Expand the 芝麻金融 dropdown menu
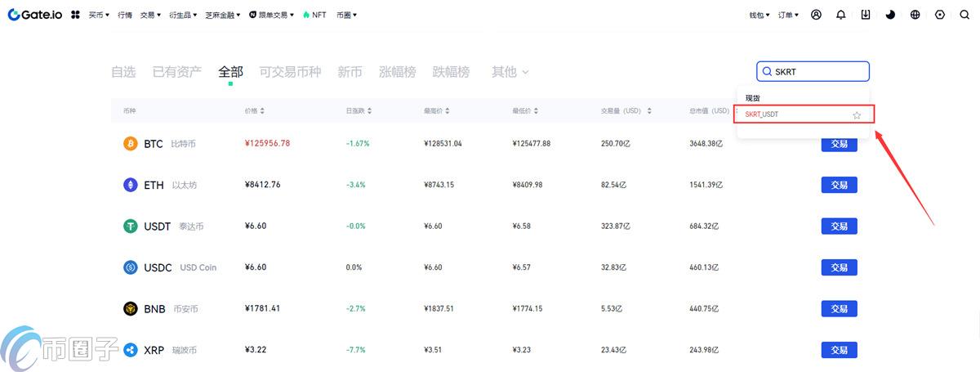The height and width of the screenshot is (372, 980). click(x=223, y=15)
